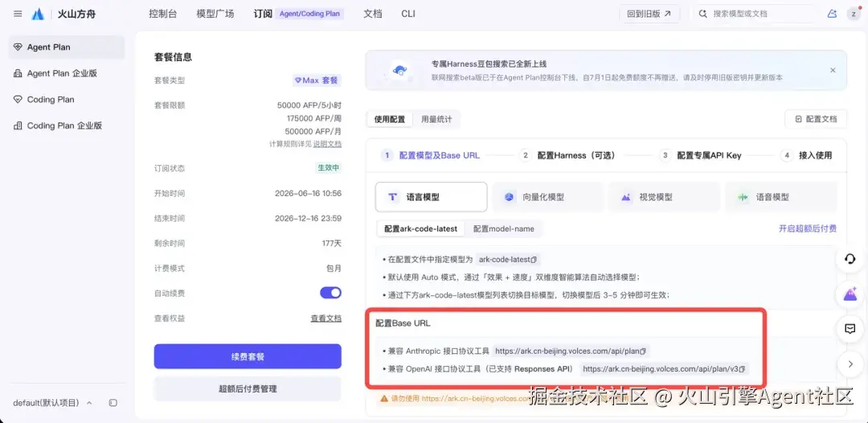Screen dimensions: 868x423
Task: Select Agent Plan 企业版 in sidebar
Action: [x=67, y=73]
